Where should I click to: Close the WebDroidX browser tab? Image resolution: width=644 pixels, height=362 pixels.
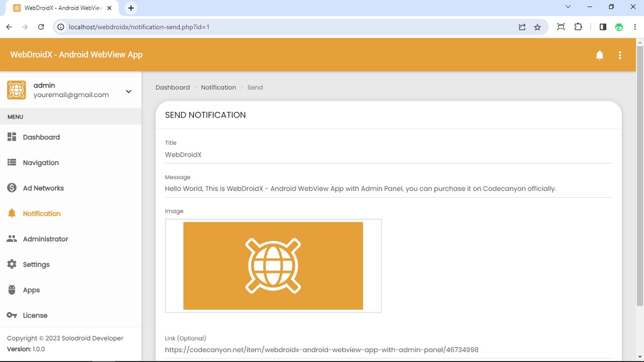pos(110,8)
